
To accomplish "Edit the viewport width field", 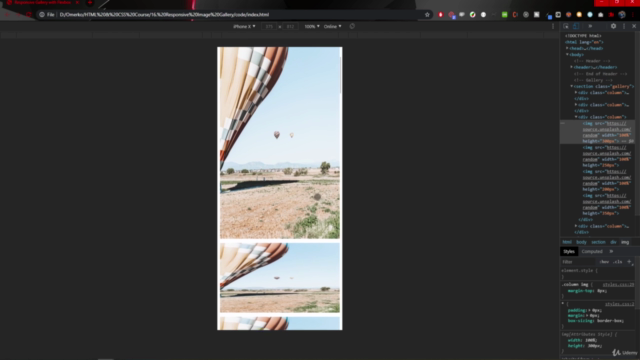I will click(269, 27).
